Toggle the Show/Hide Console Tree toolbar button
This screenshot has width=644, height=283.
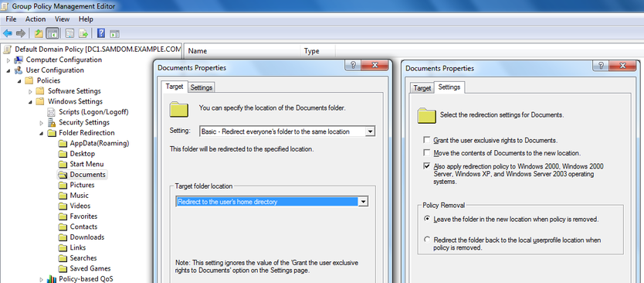coord(53,33)
